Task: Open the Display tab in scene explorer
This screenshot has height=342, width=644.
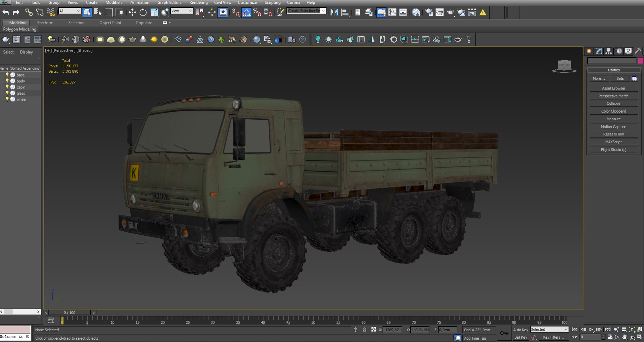Action: pos(26,52)
